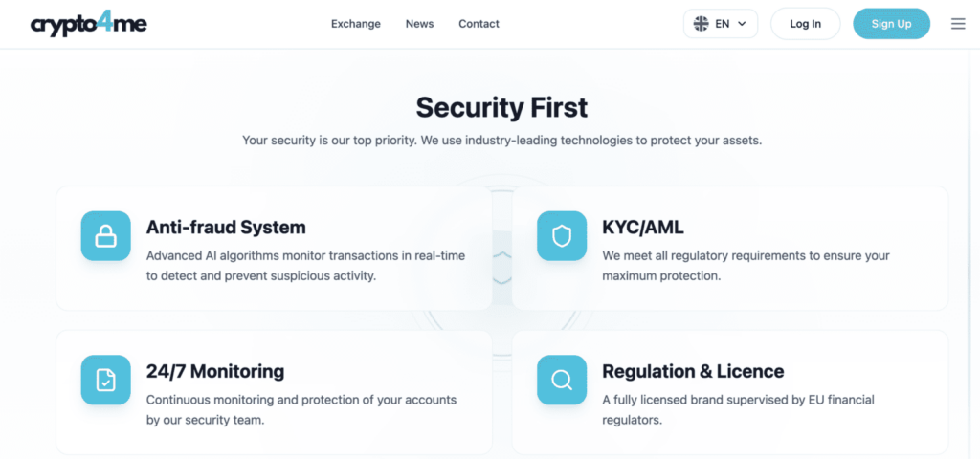Click the Security First page heading
Viewport: 980px width, 459px height.
pos(501,106)
